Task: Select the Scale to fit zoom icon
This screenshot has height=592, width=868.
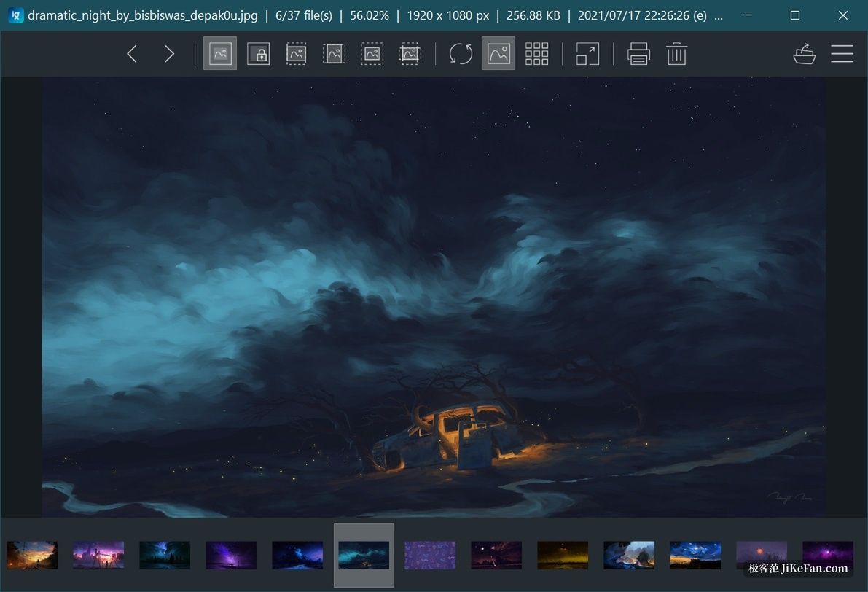Action: click(x=372, y=54)
